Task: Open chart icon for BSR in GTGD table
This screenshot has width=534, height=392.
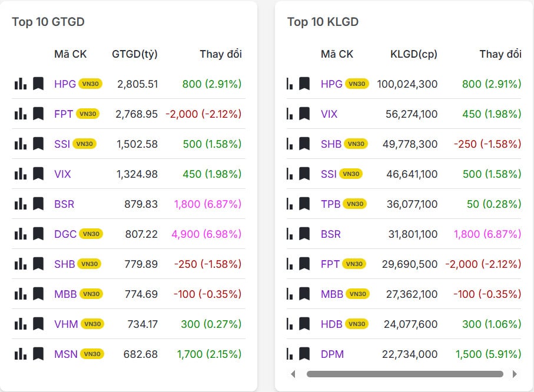Action: (x=21, y=204)
